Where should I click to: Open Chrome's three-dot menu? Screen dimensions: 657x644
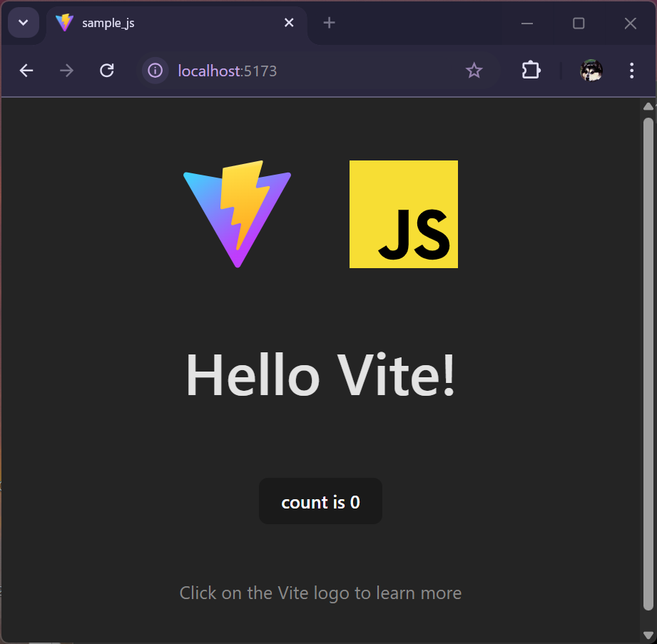point(631,71)
